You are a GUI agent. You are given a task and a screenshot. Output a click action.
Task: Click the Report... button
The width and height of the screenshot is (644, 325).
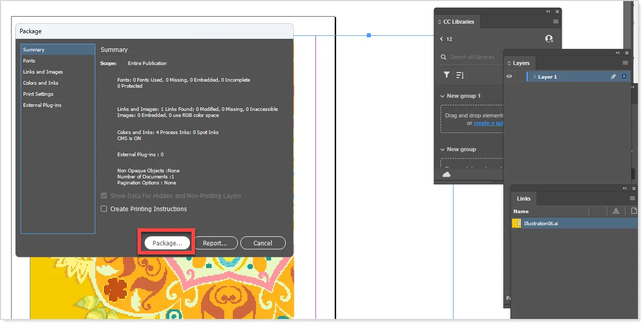pos(216,242)
